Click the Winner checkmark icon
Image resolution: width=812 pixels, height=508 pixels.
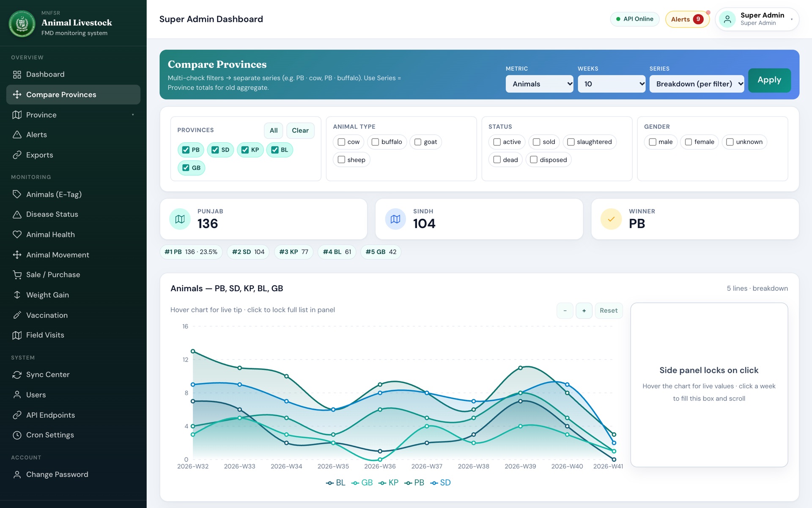[611, 219]
